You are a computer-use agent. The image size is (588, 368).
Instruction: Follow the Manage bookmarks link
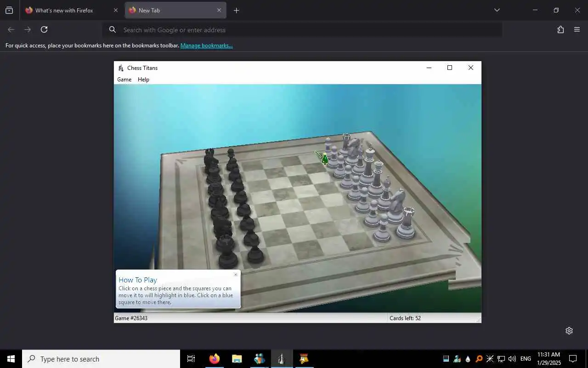207,46
